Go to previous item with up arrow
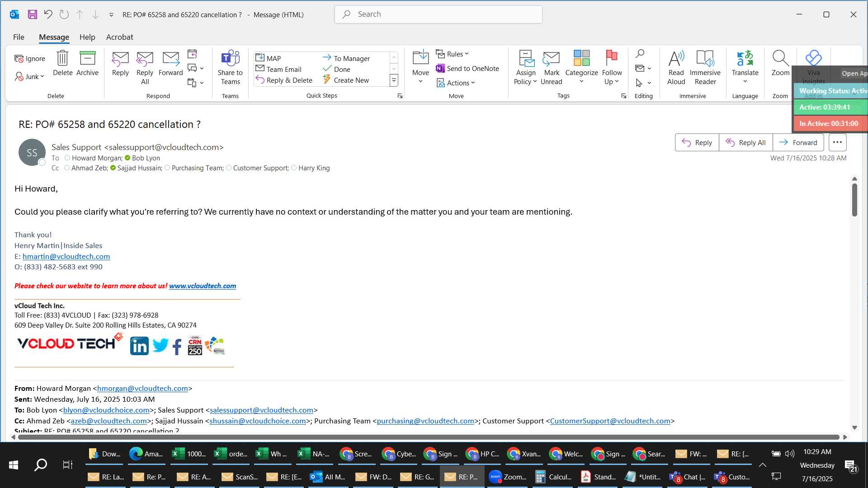 tap(80, 14)
